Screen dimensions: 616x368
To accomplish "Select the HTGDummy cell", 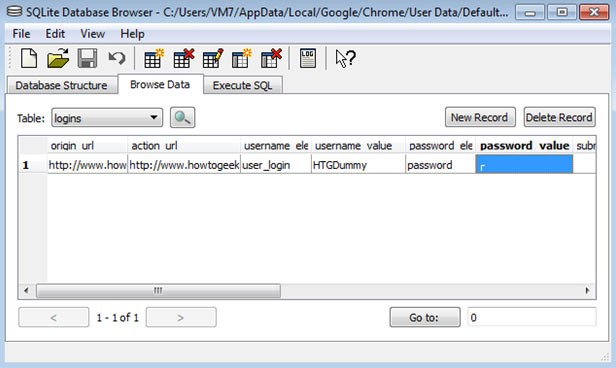I will coord(358,165).
